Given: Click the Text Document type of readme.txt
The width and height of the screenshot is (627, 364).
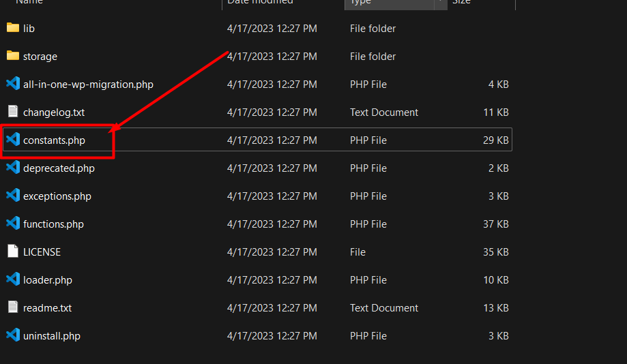Looking at the screenshot, I should (384, 307).
